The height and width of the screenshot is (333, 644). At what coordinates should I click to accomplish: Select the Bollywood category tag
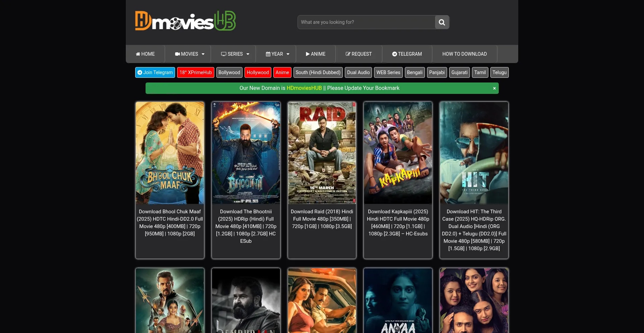(x=229, y=72)
